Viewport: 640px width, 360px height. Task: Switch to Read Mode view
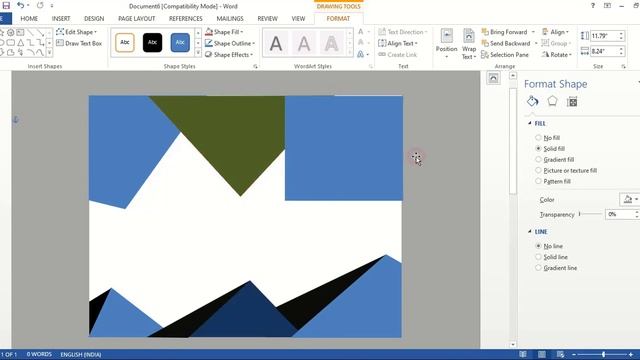pos(523,354)
